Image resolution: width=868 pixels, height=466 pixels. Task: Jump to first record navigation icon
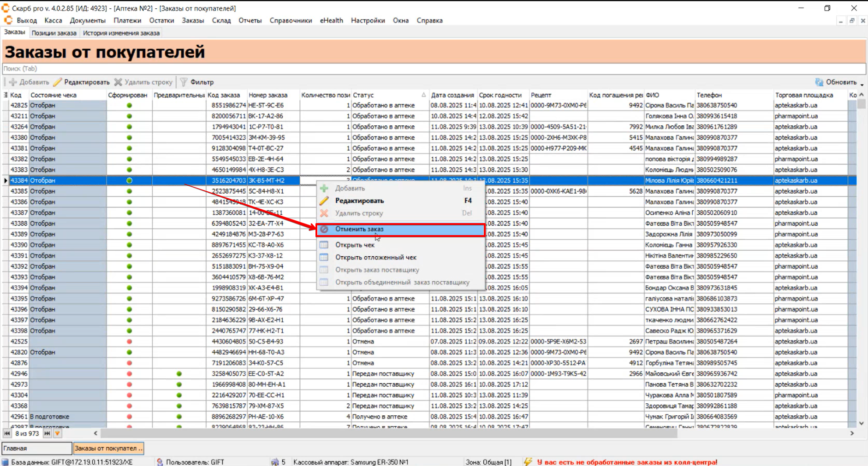pyautogui.click(x=7, y=433)
